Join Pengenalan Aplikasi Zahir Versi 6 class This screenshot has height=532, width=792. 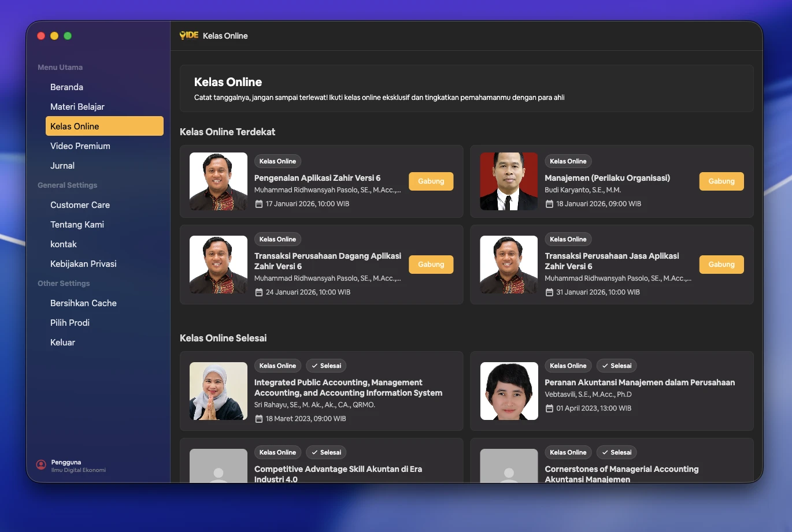coord(431,181)
